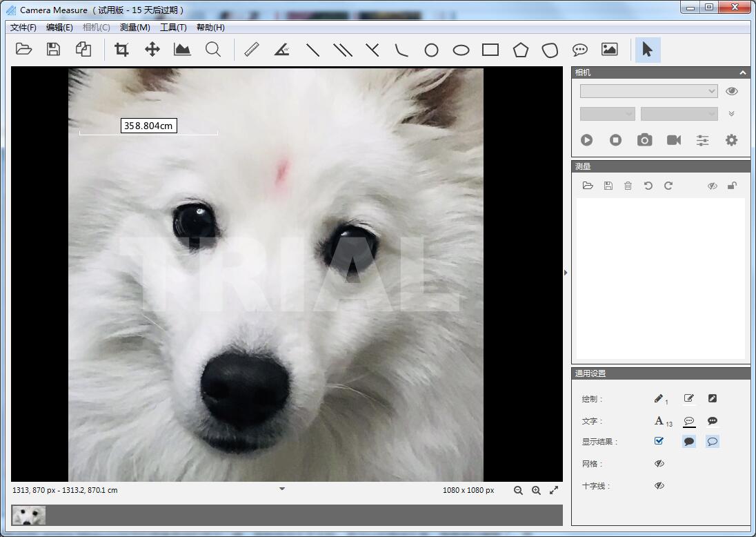Viewport: 756px width, 537px height.
Task: Activate the ellipse measurement tool
Action: [x=461, y=50]
